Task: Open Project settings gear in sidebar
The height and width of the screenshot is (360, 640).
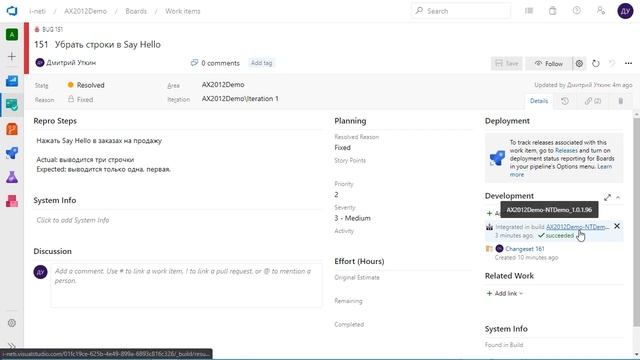Action: (12, 323)
